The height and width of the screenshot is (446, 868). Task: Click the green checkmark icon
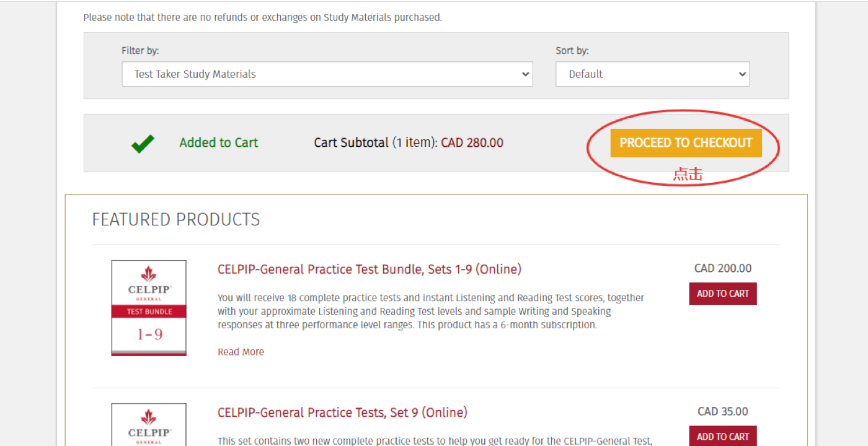[x=143, y=144]
